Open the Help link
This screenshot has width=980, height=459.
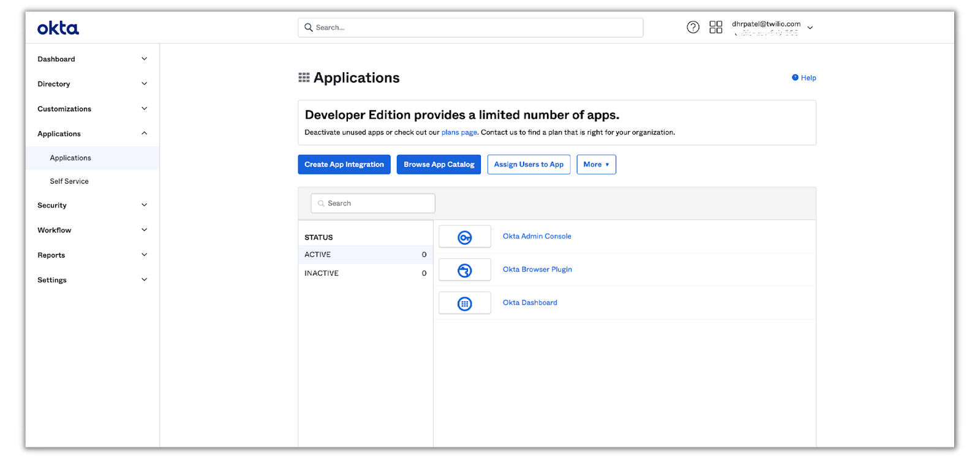[x=804, y=78]
